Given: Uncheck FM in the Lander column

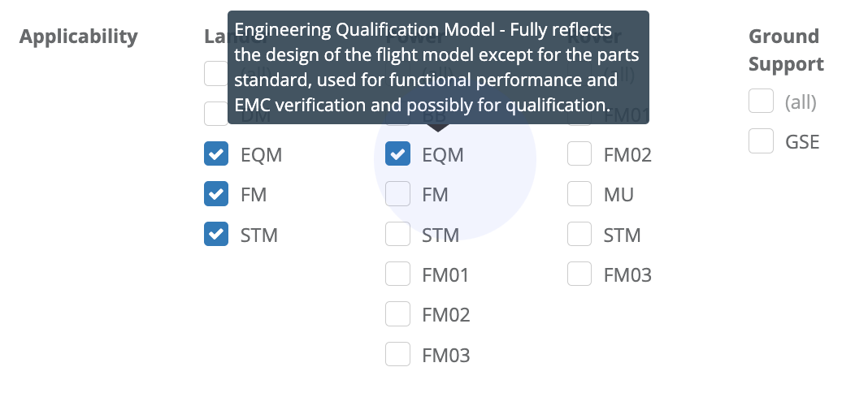Looking at the screenshot, I should (216, 195).
